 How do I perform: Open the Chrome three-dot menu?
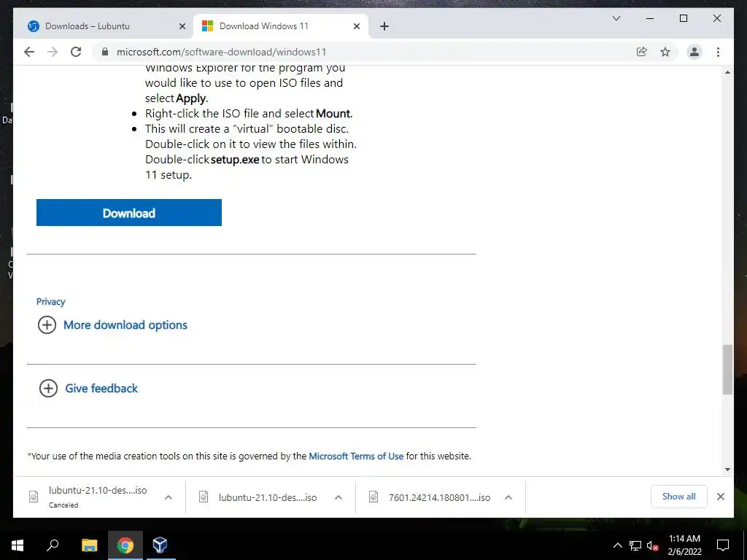click(718, 52)
